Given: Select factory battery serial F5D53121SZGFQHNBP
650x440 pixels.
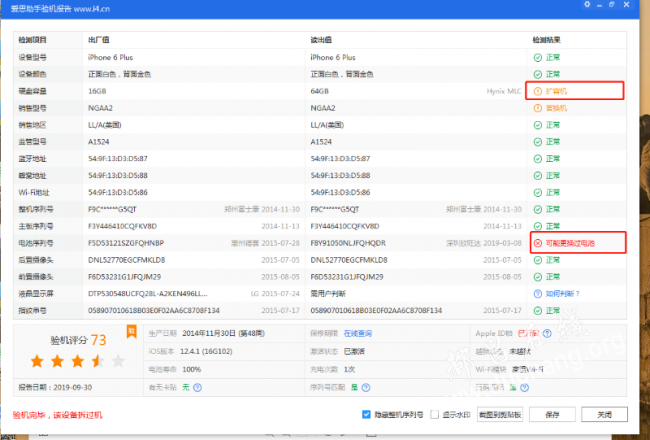Looking at the screenshot, I should [126, 243].
